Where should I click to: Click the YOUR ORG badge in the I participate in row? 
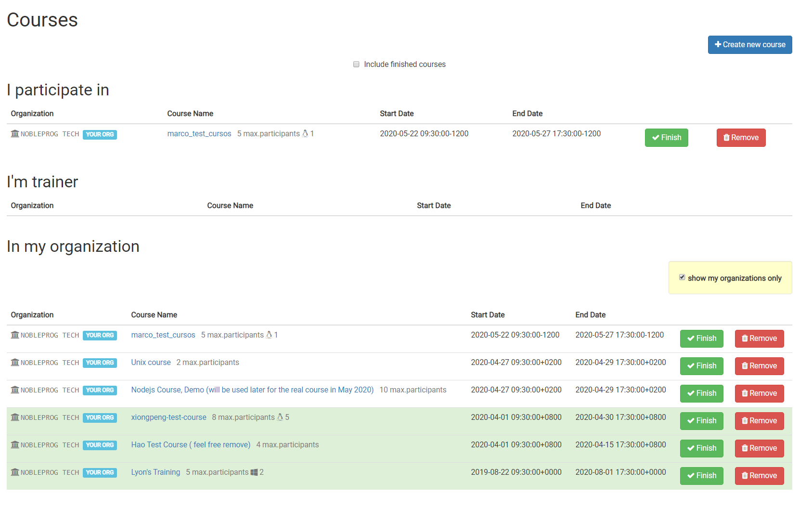coord(100,134)
